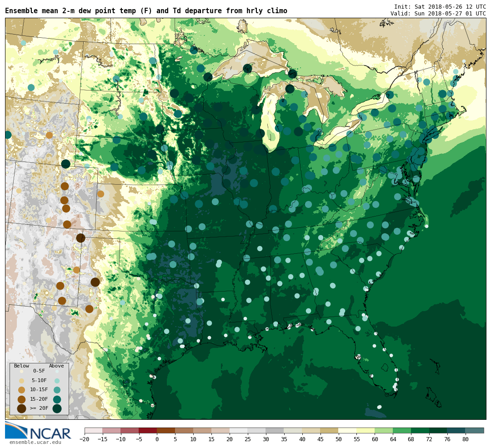Pick the khaki 45 to 50 colorbar swatch

pyautogui.click(x=330, y=430)
